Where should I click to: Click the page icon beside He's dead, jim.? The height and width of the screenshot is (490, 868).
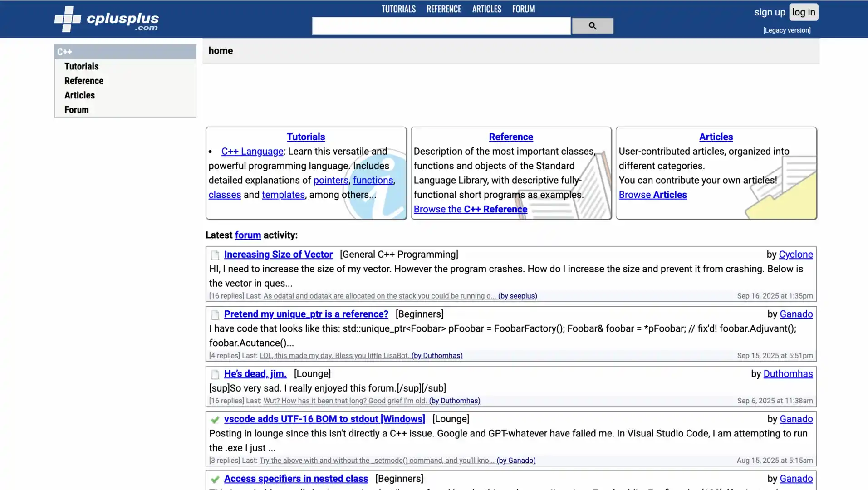[x=215, y=374]
